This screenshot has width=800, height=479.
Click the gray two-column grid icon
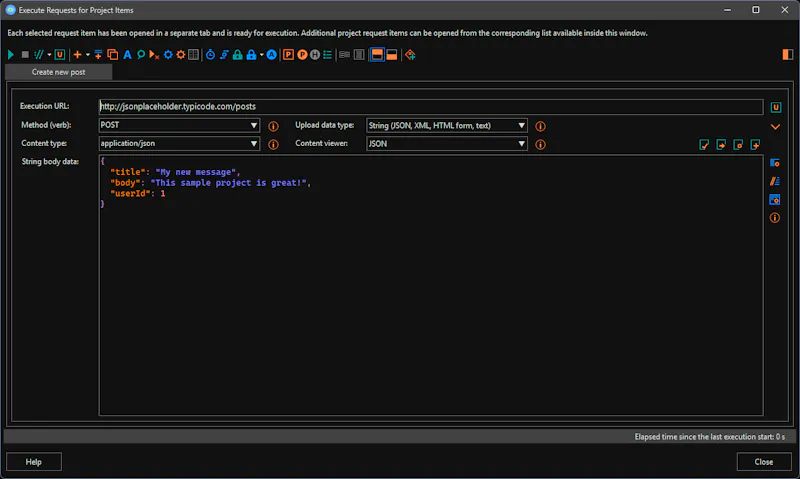[193, 55]
